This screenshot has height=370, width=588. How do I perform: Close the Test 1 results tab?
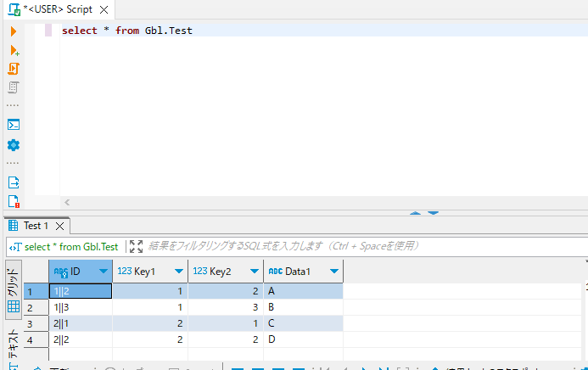pos(60,227)
